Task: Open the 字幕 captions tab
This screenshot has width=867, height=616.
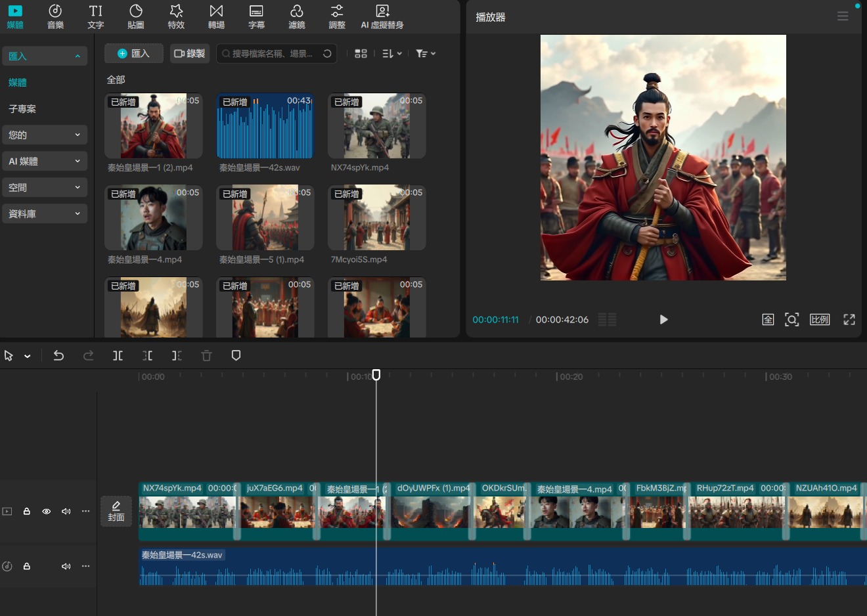Action: [x=256, y=17]
